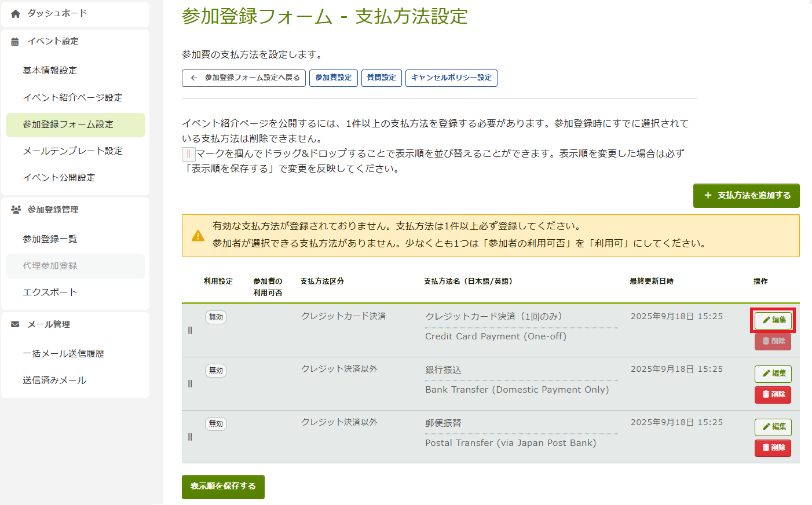The height and width of the screenshot is (505, 812).
Task: Delete the 銀行振込 payment method
Action: tap(773, 394)
